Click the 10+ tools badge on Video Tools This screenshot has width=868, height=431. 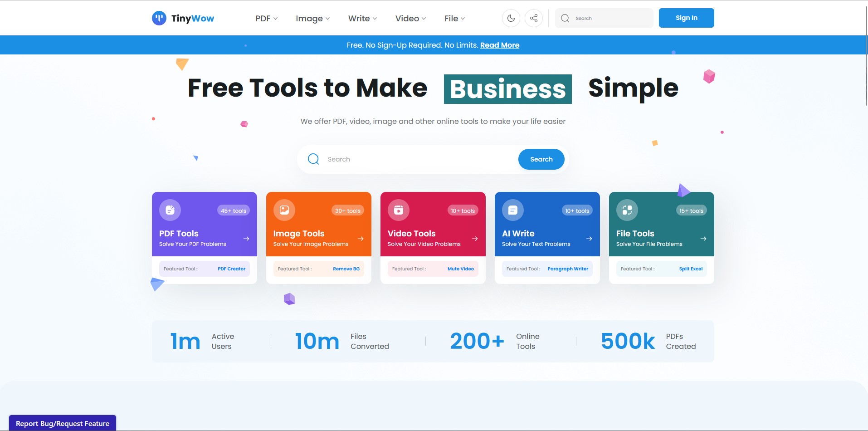coord(463,211)
